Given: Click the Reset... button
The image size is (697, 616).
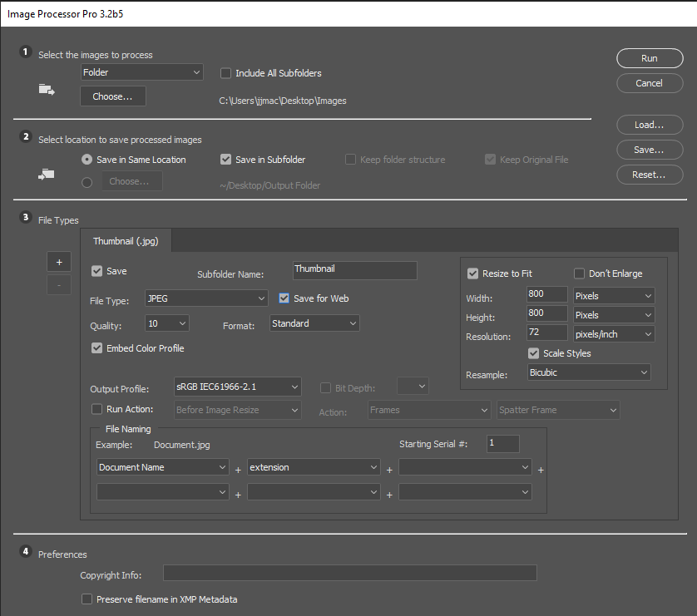Looking at the screenshot, I should click(x=648, y=175).
